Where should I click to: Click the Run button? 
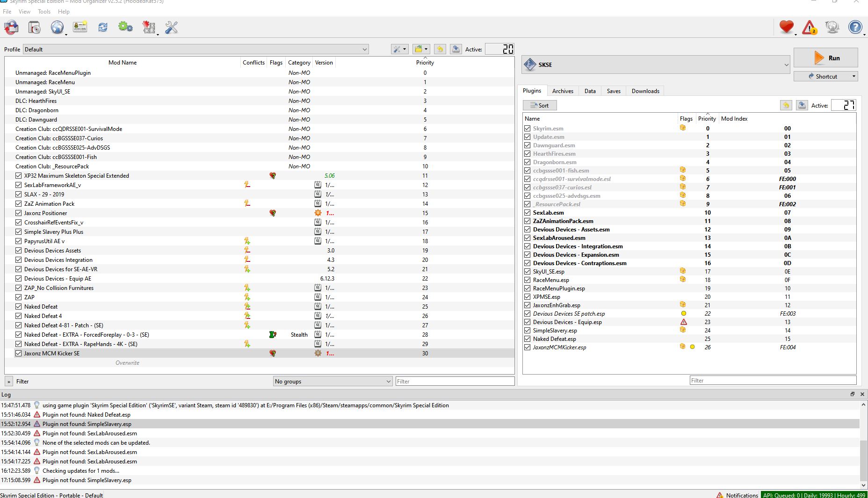coord(825,57)
